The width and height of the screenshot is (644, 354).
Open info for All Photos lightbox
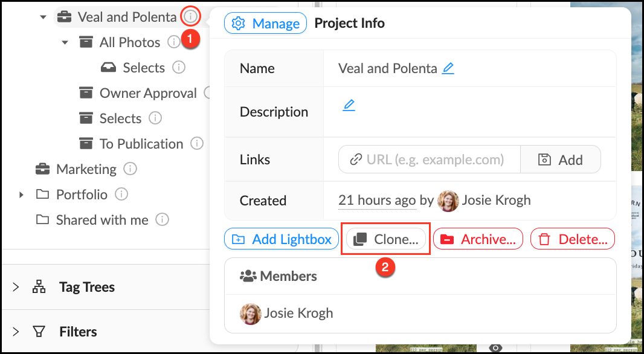pos(173,42)
